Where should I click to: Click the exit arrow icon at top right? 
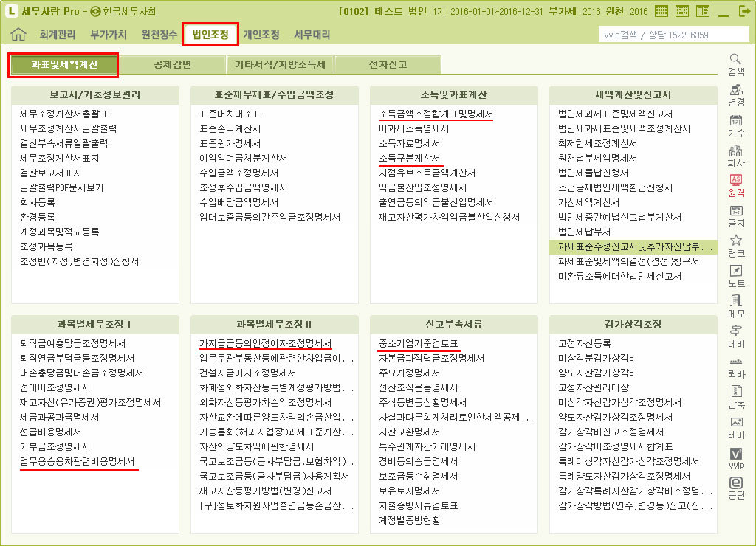[x=745, y=11]
